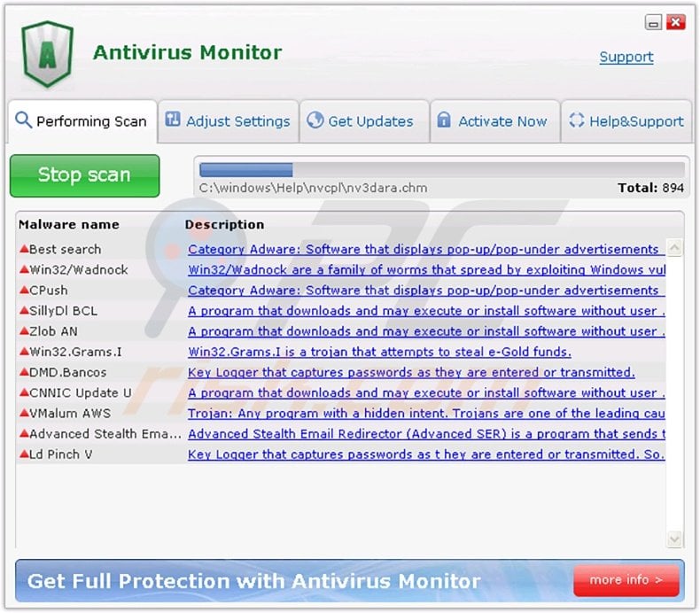Open the Advanced Stealth Email Redirector link
Image resolution: width=700 pixels, height=613 pixels.
coord(426,433)
